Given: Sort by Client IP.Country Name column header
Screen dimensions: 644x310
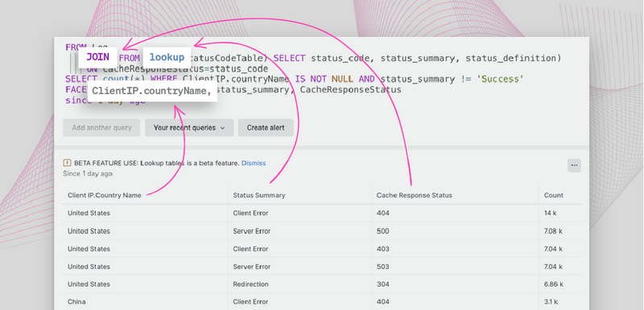Looking at the screenshot, I should pyautogui.click(x=105, y=196).
